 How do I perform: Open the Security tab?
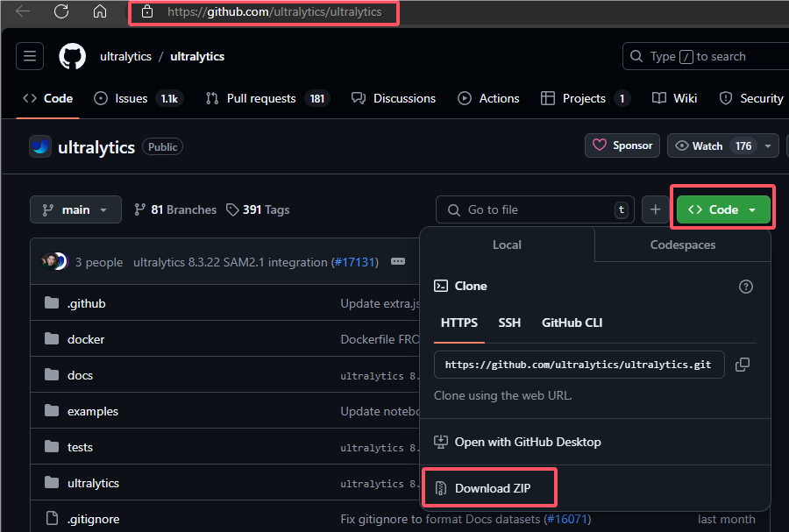pyautogui.click(x=751, y=98)
